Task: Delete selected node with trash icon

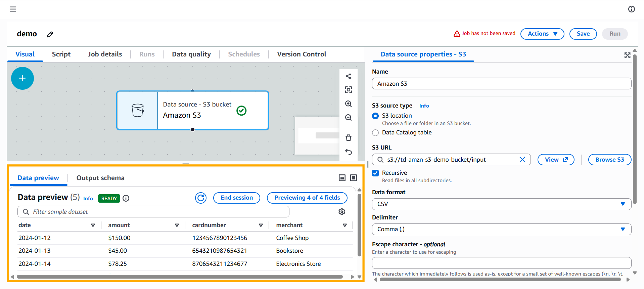Action: pos(349,138)
